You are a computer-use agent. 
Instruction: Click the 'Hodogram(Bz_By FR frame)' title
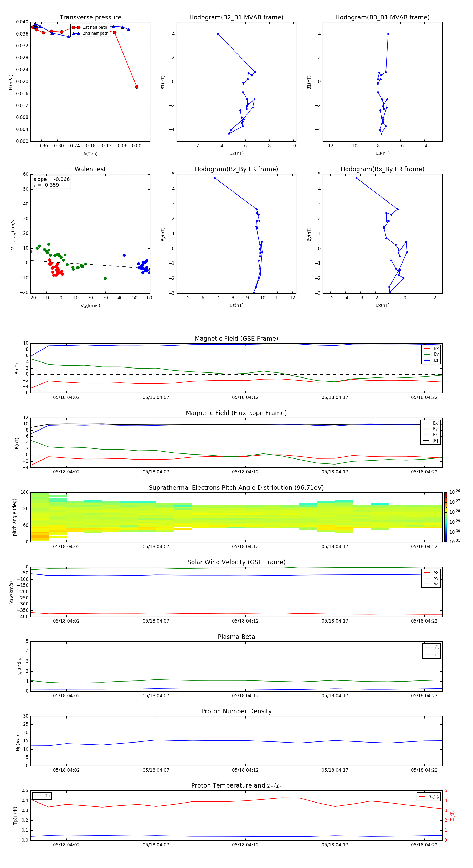click(x=236, y=169)
